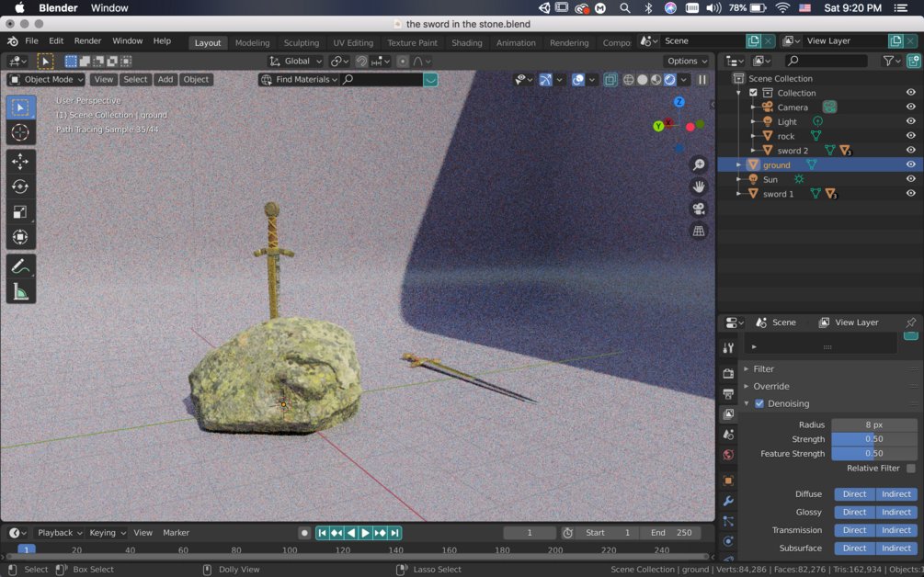Select the Select Box tool
924x577 pixels.
click(x=20, y=107)
